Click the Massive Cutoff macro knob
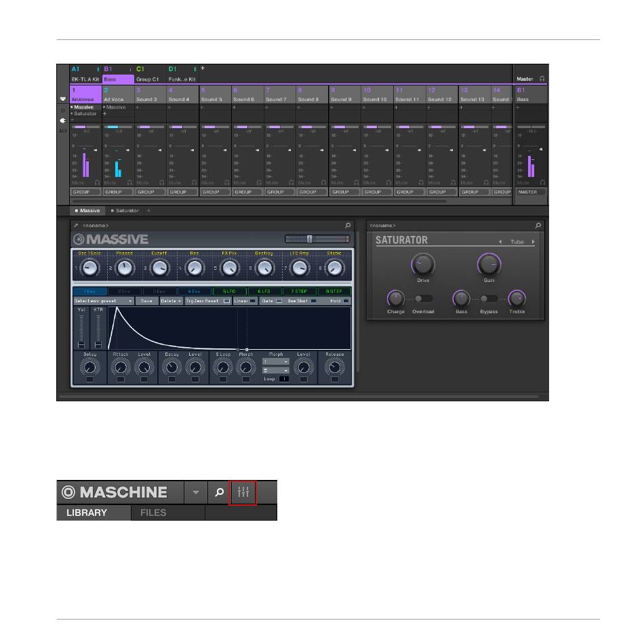Image resolution: width=644 pixels, height=644 pixels. (159, 268)
